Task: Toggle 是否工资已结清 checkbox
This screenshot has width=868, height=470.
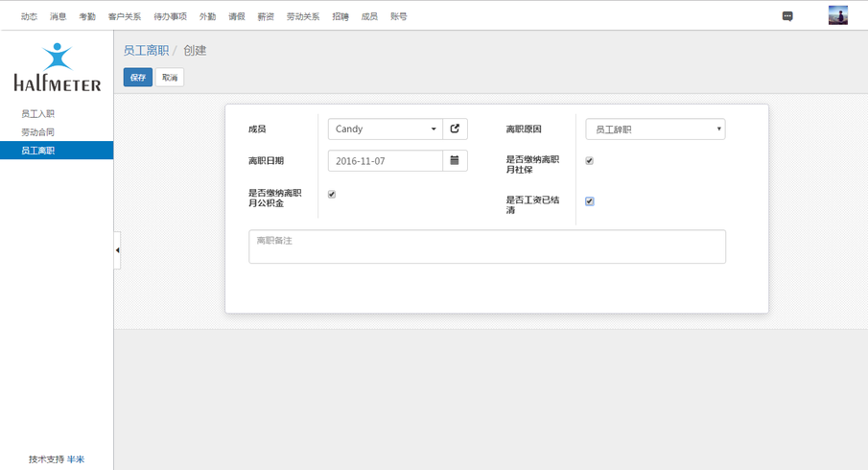Action: 589,201
